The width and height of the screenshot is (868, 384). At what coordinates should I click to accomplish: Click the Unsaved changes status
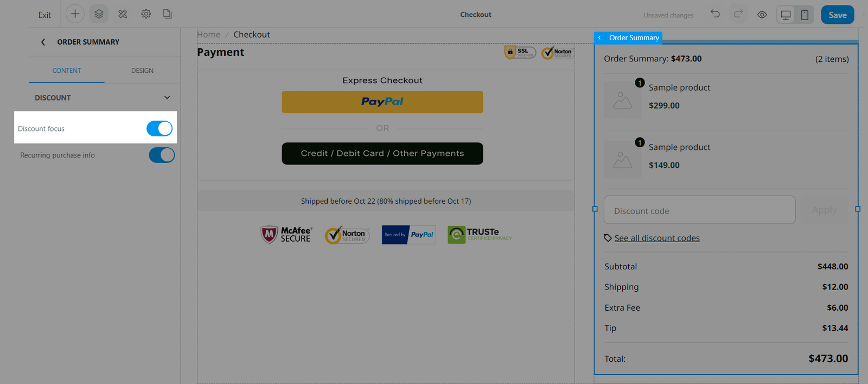pyautogui.click(x=668, y=15)
